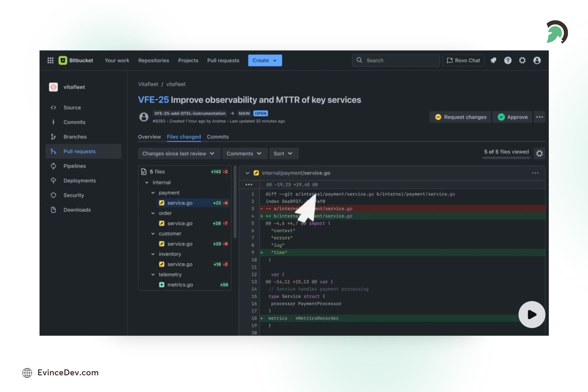Open the VFE-25 issue link
This screenshot has height=392, width=588.
[x=153, y=100]
